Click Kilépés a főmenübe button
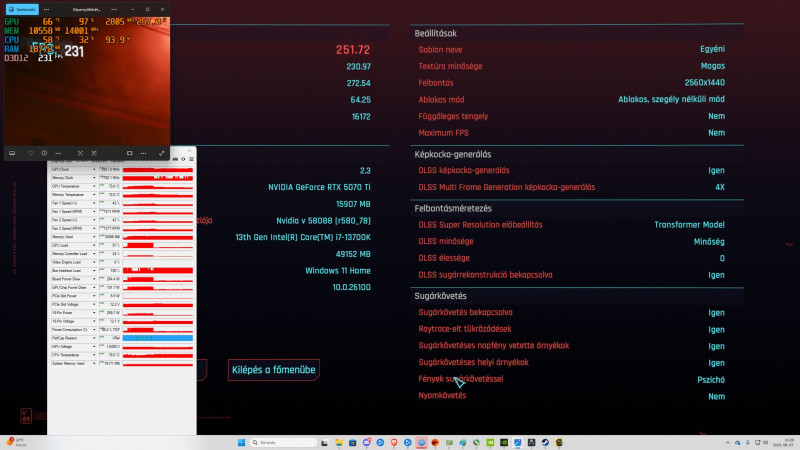800x450 pixels. [x=273, y=370]
